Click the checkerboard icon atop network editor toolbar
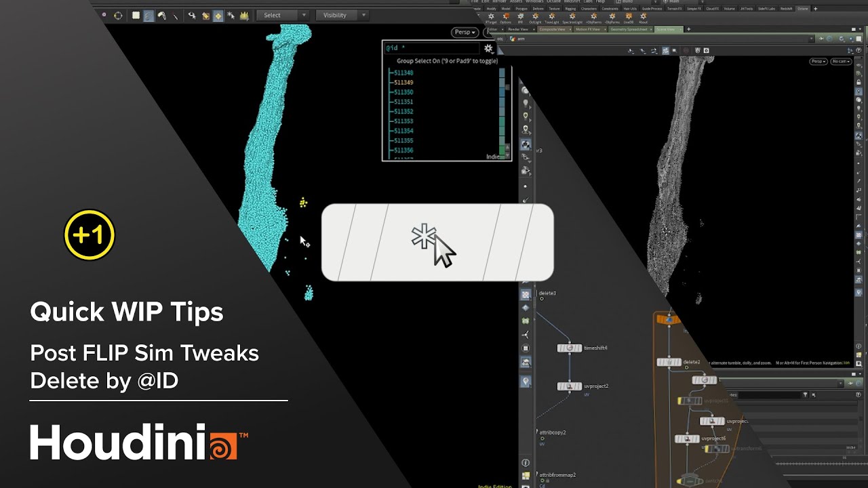The height and width of the screenshot is (488, 868). (x=526, y=295)
